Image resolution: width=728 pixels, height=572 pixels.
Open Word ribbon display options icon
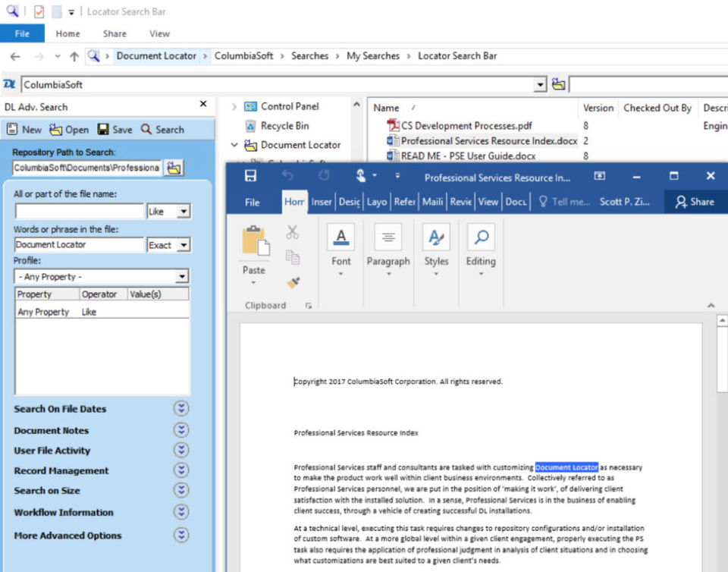599,175
